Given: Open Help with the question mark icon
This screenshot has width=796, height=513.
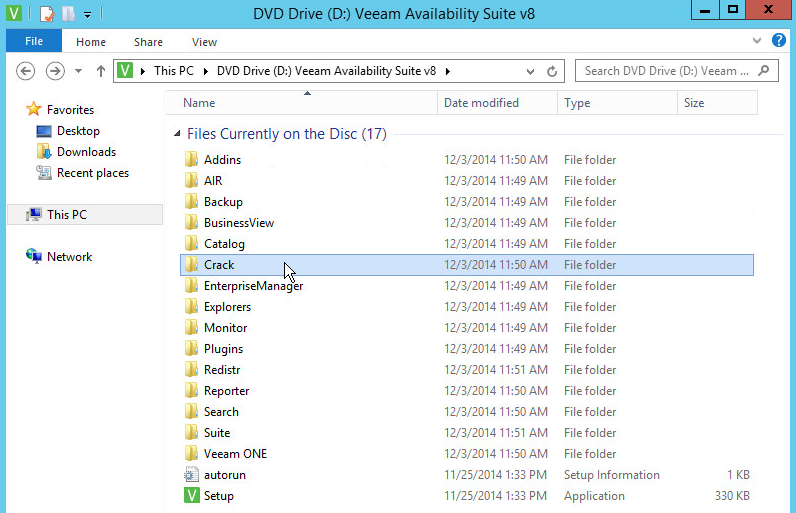Looking at the screenshot, I should (778, 40).
